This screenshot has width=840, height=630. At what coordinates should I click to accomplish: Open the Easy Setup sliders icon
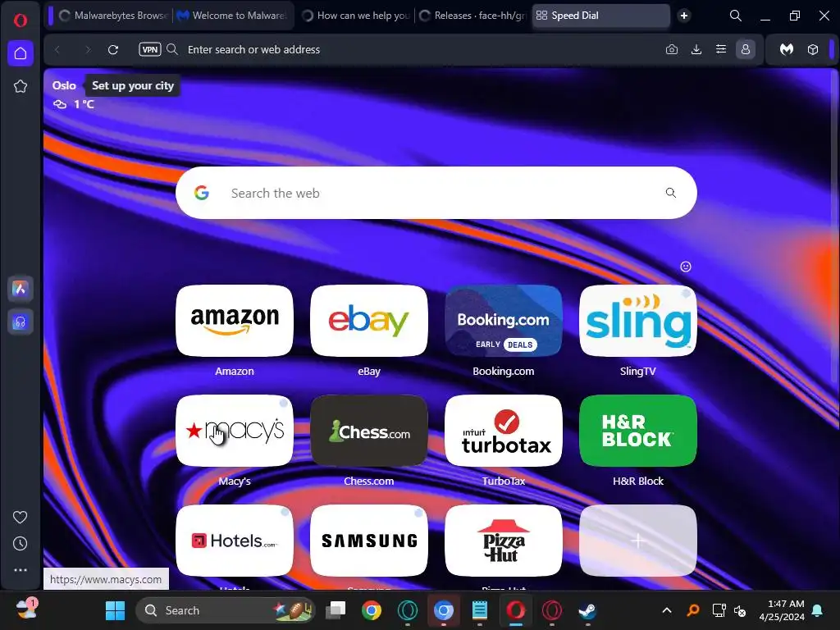(x=721, y=50)
